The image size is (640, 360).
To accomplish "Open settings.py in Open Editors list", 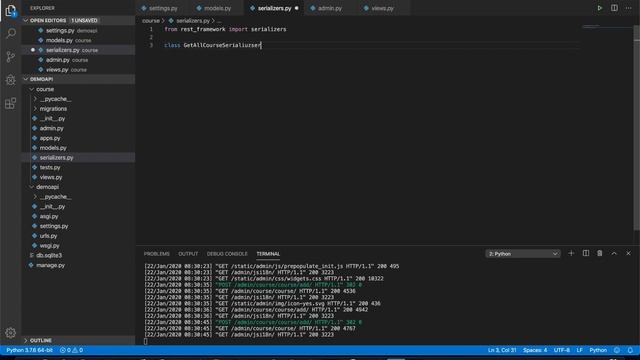I will coord(78,30).
